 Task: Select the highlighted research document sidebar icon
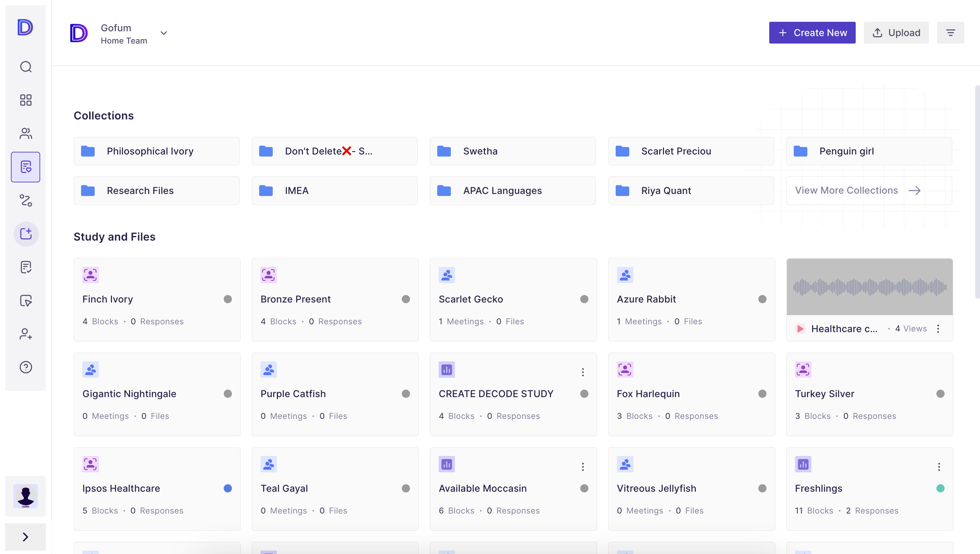[x=26, y=167]
